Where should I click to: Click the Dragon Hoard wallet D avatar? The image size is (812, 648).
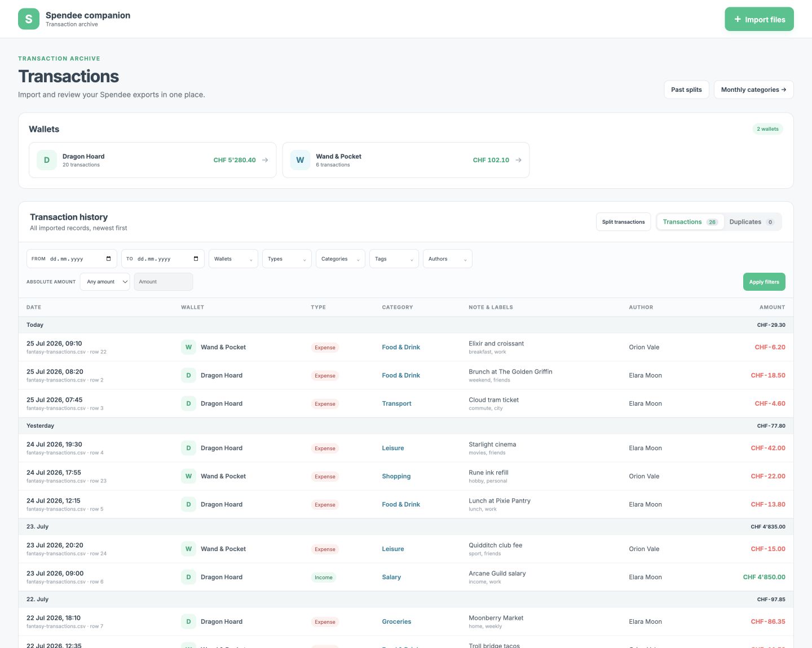[47, 160]
